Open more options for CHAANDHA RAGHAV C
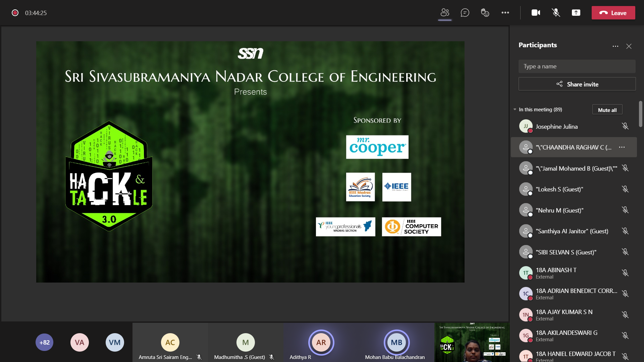The image size is (644, 362). point(622,147)
